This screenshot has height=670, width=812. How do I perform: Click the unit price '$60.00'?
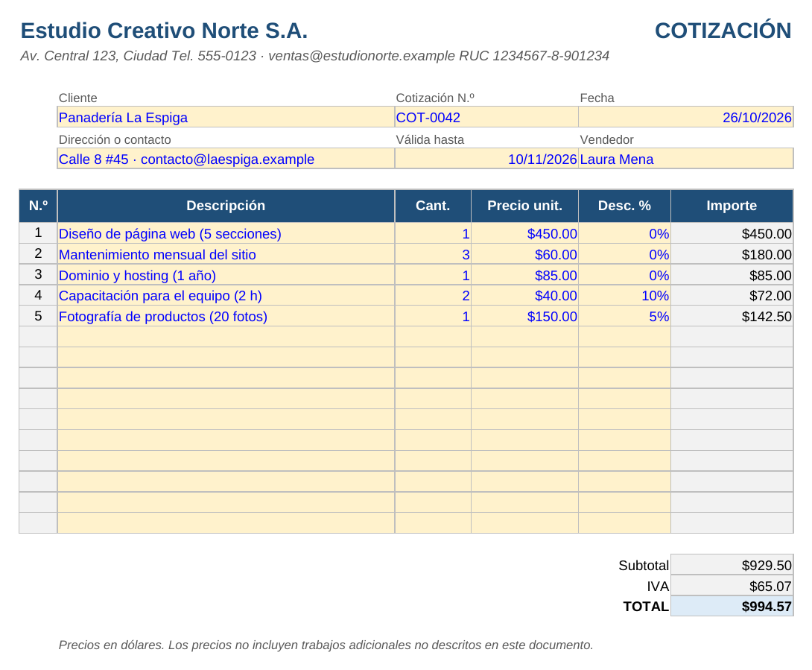524,254
